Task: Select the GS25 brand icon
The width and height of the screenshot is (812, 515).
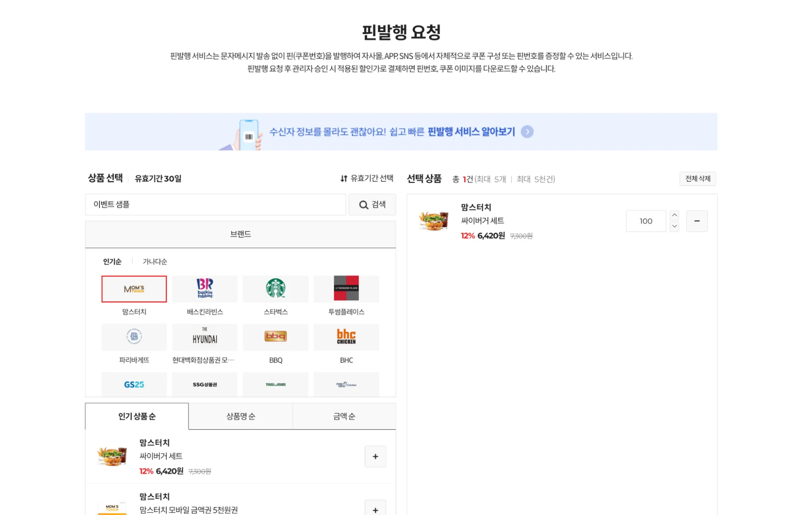Action: (x=134, y=384)
